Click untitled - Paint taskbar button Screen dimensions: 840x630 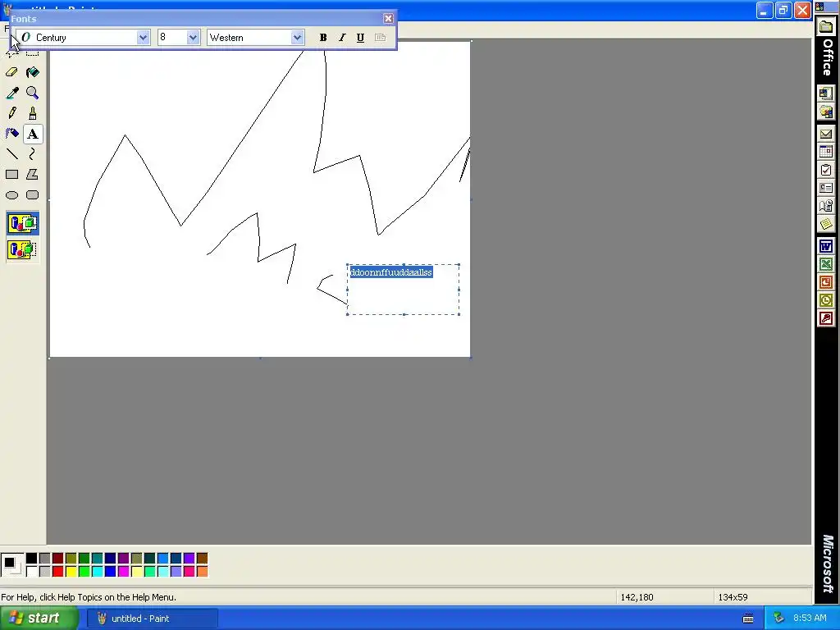pyautogui.click(x=153, y=619)
